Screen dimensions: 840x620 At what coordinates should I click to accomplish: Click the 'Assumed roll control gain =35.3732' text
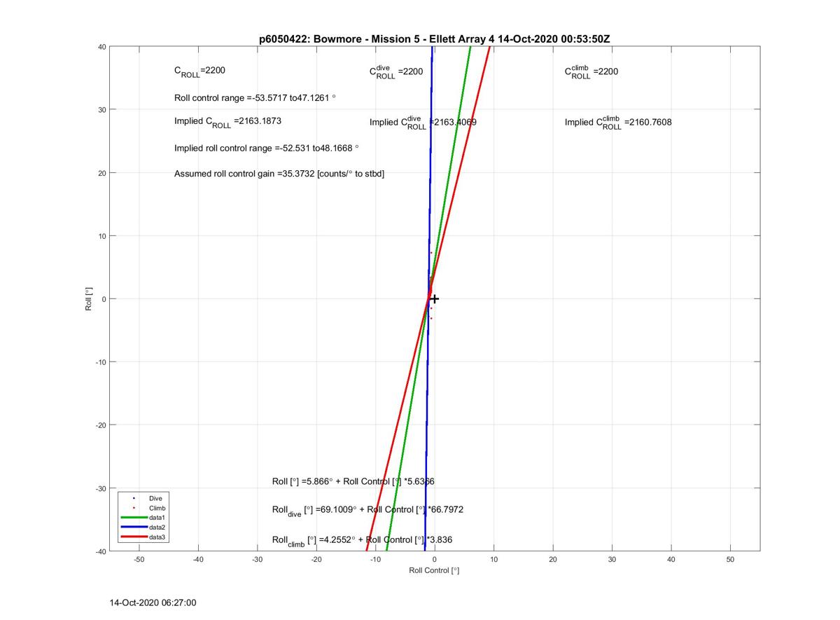click(x=279, y=173)
